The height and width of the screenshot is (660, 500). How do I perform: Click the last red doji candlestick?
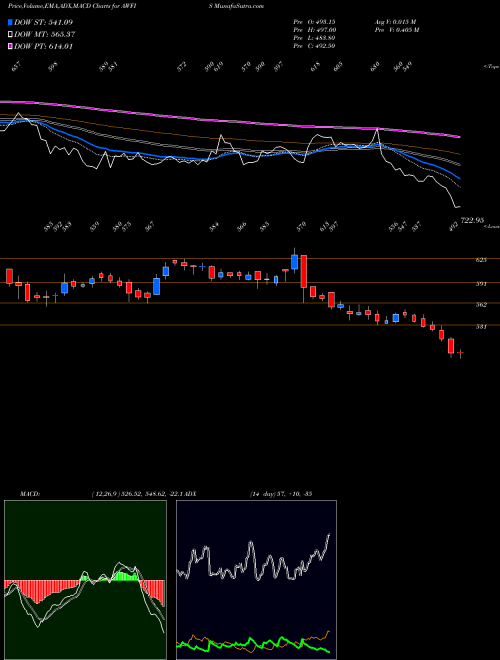(460, 353)
